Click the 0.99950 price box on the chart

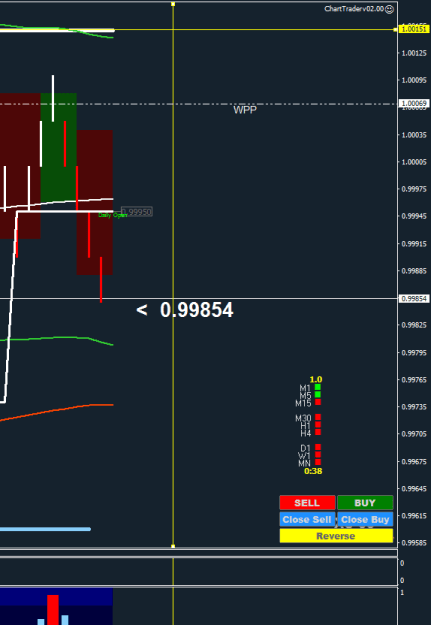click(137, 212)
